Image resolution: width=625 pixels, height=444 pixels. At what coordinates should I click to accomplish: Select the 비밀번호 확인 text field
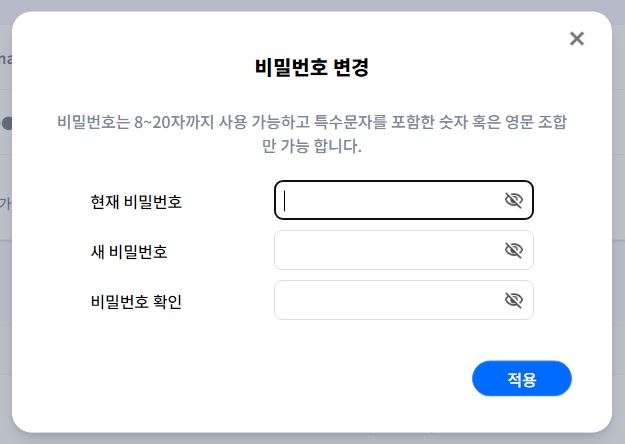point(390,300)
